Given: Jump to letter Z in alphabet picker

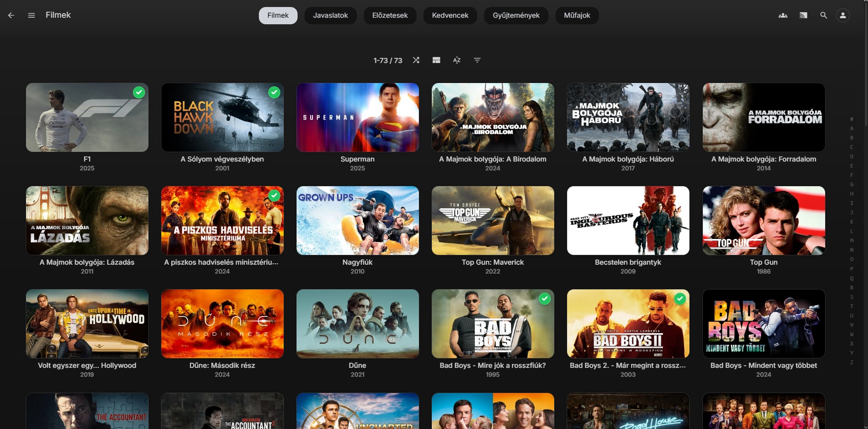Looking at the screenshot, I should point(852,362).
